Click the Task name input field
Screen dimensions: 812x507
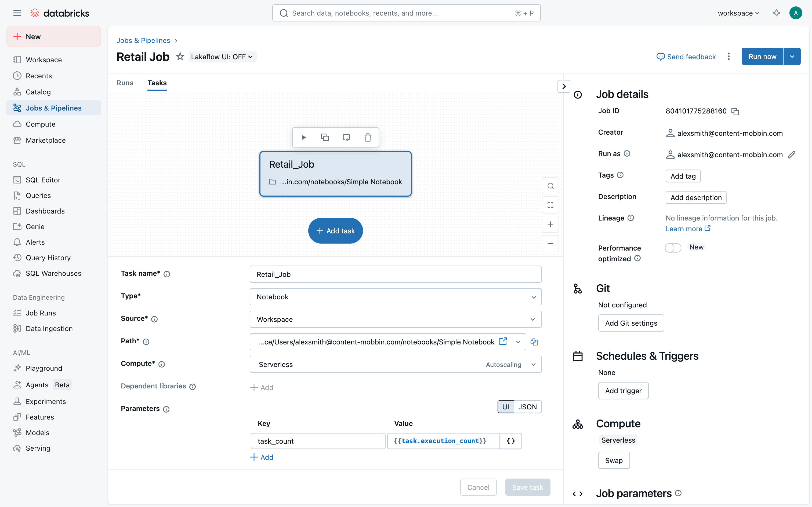click(395, 274)
